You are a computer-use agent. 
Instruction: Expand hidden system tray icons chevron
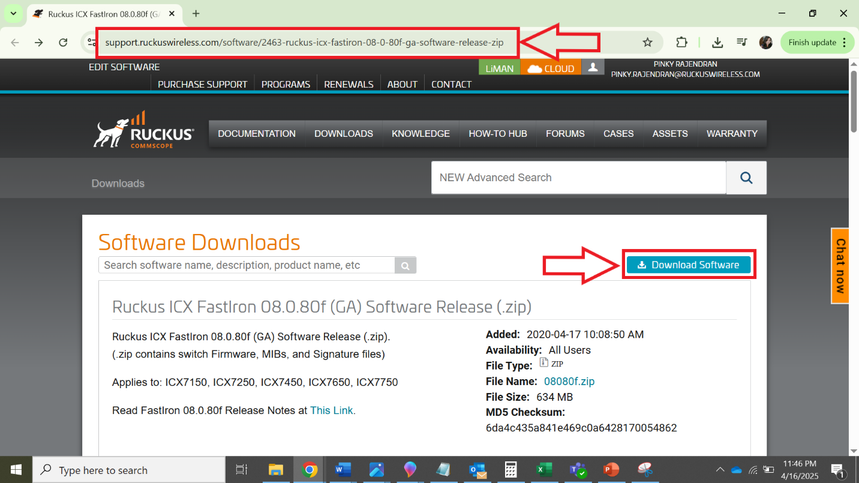[719, 470]
